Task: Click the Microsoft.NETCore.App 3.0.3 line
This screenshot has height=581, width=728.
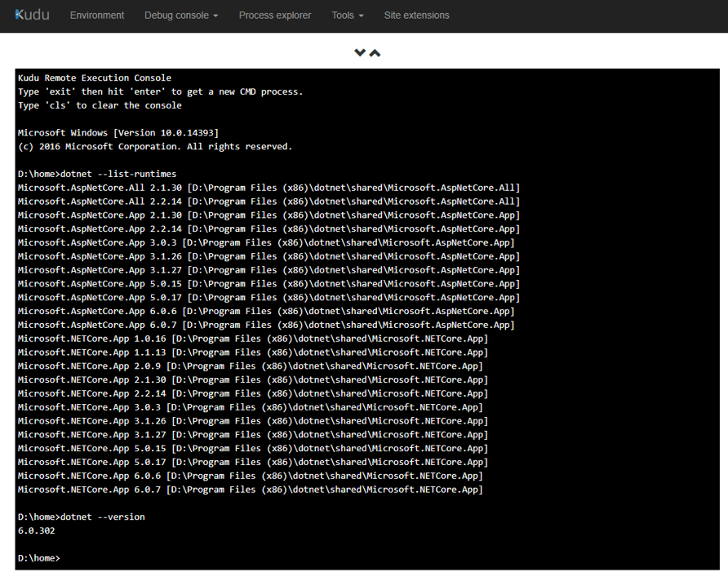Action: (251, 407)
